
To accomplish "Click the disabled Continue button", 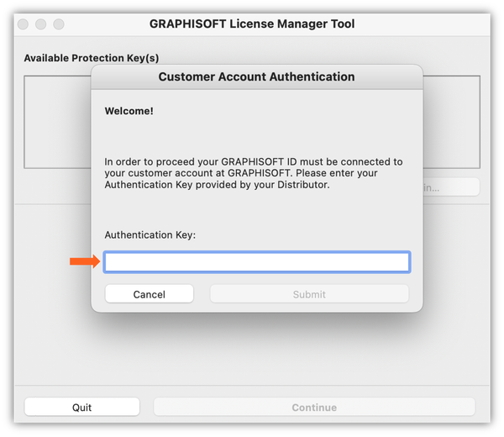I will click(314, 408).
